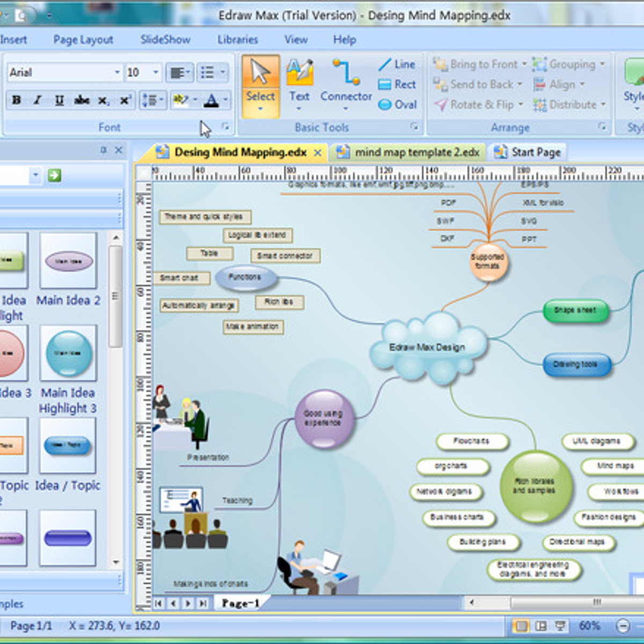644x644 pixels.
Task: Open the Libraries ribbon tab
Action: coord(238,40)
